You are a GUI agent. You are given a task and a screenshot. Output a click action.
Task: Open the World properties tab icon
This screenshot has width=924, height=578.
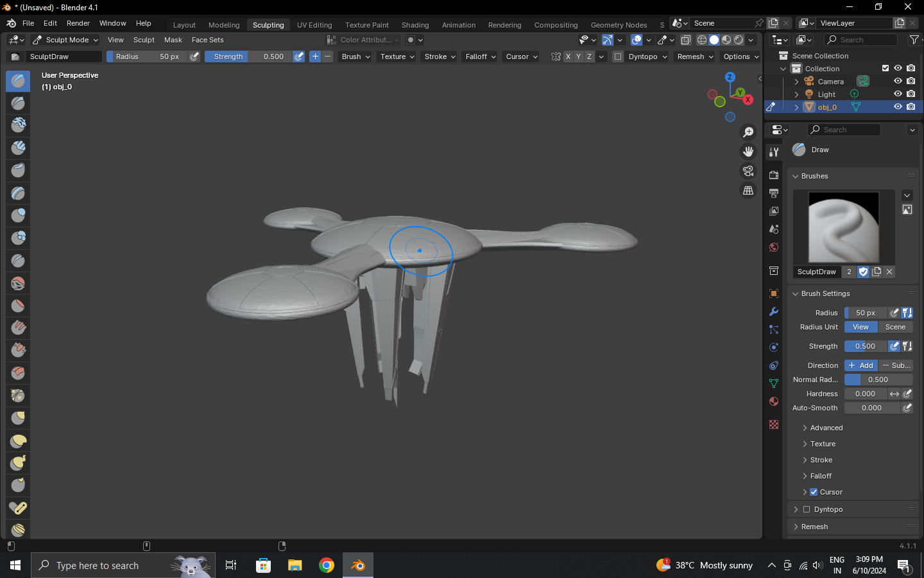point(774,247)
